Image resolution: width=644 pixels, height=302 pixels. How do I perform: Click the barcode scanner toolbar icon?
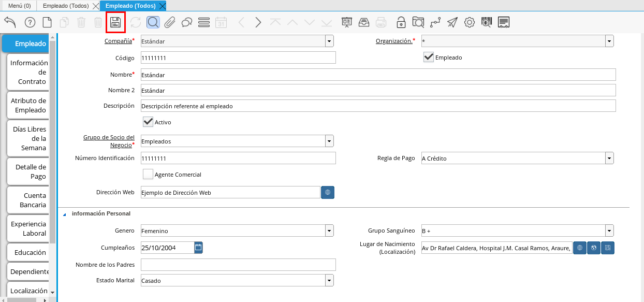click(486, 22)
